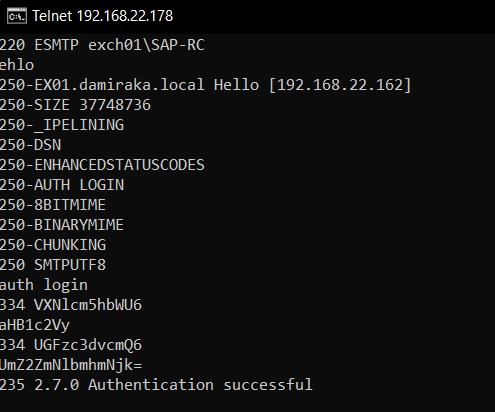Click the Telnet 192.168.22.178 title text
Image resolution: width=495 pixels, height=412 pixels.
[x=103, y=16]
